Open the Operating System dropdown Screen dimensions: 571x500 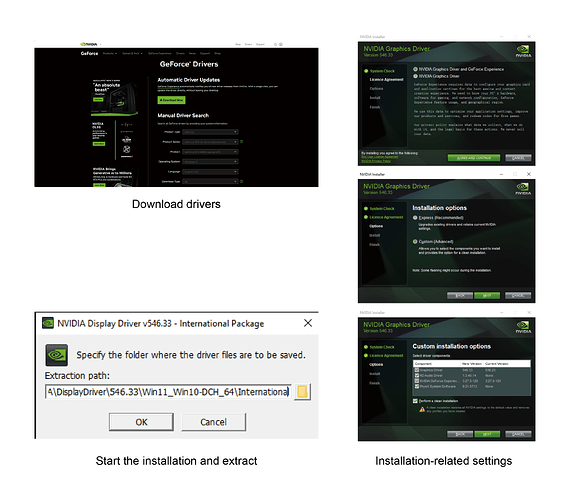[210, 161]
